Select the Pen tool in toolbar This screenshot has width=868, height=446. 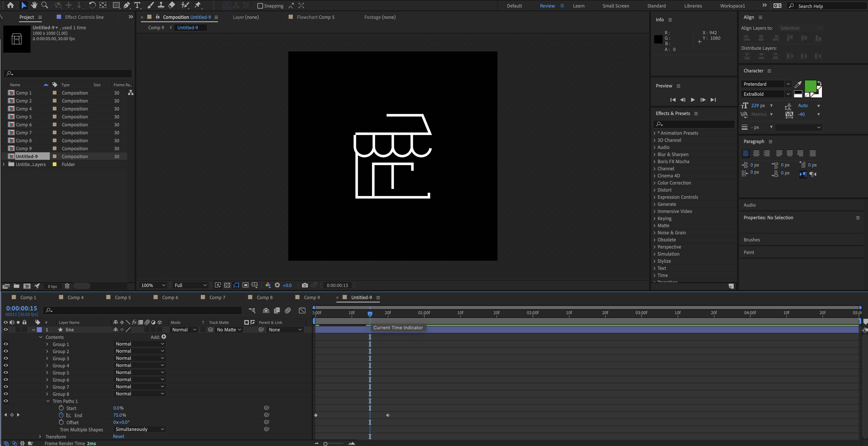click(127, 5)
